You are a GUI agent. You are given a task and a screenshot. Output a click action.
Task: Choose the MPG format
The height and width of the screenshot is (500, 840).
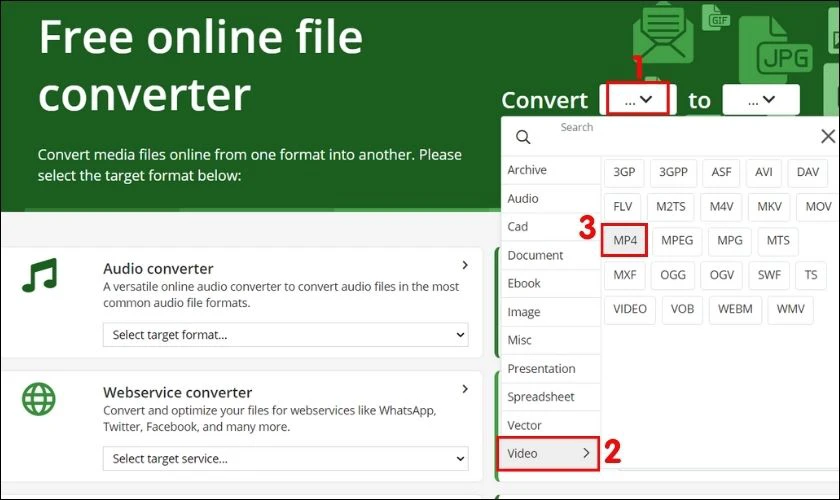tap(730, 240)
